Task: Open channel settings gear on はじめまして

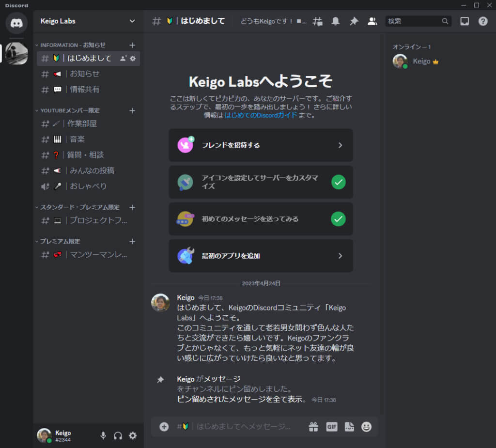Action: click(133, 58)
